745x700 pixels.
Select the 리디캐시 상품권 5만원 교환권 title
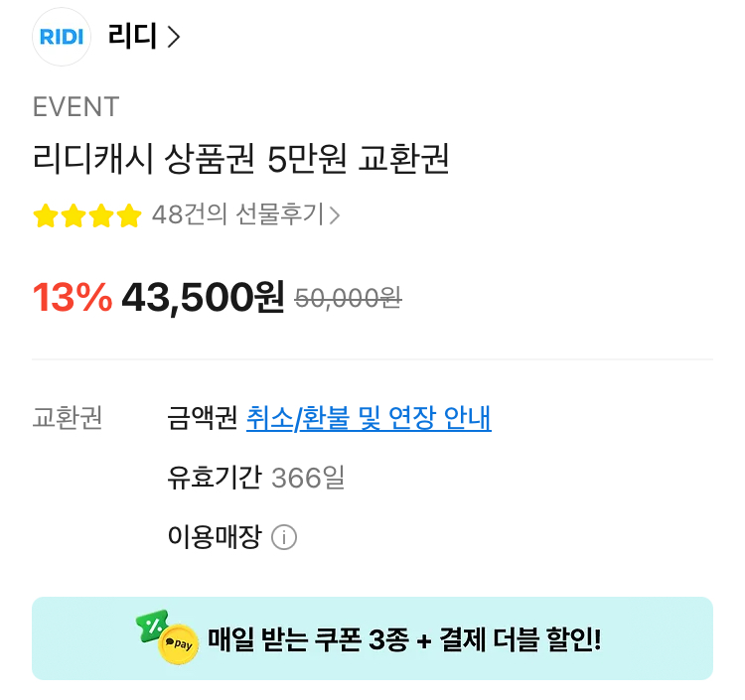coord(241,159)
